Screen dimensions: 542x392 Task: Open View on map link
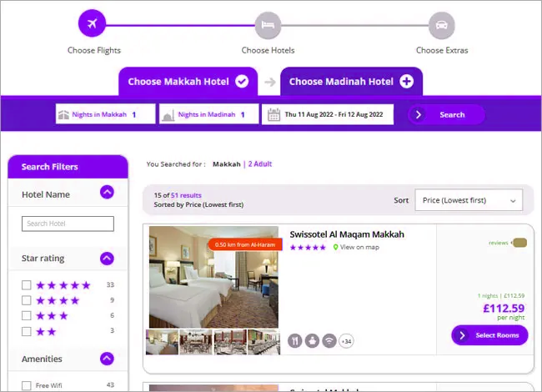click(359, 247)
